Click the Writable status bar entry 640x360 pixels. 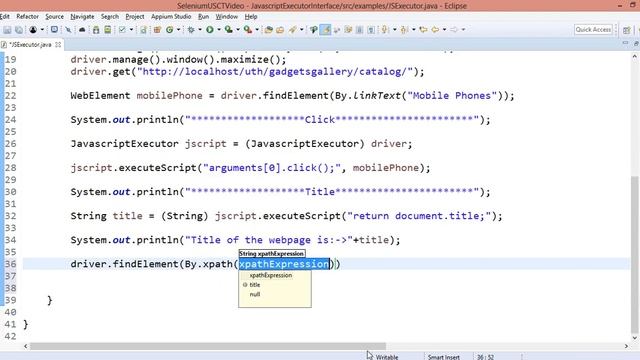[387, 357]
